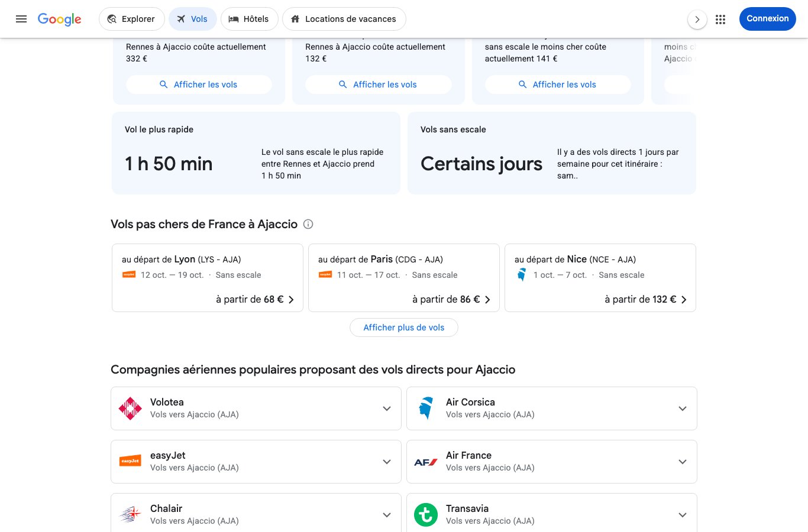Click the easyJet logo in airlines list

pos(130,461)
